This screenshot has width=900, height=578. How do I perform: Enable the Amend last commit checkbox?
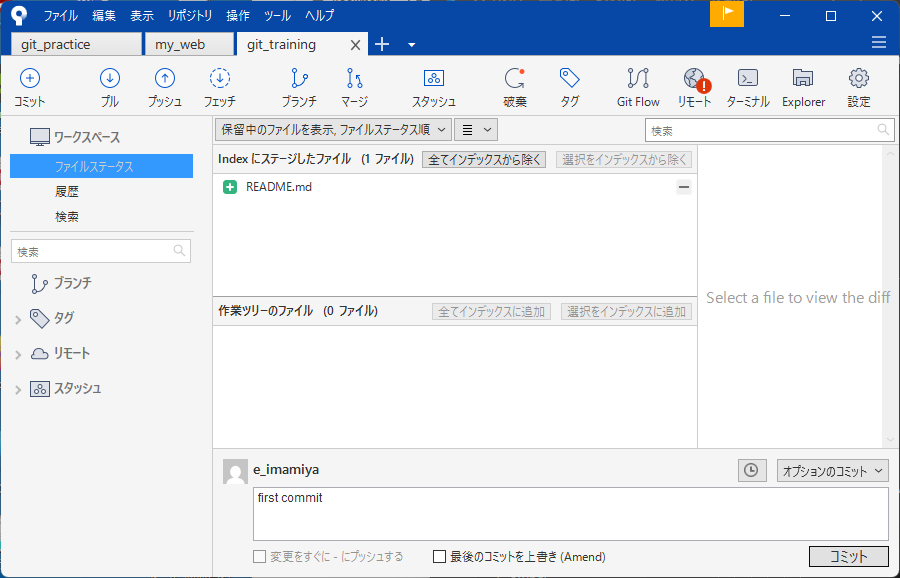click(x=440, y=557)
